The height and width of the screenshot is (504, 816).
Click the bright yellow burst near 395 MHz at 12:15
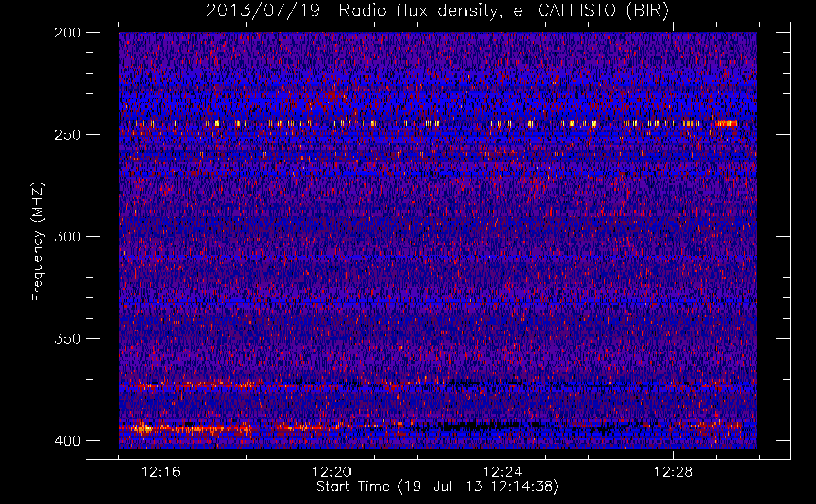(145, 429)
